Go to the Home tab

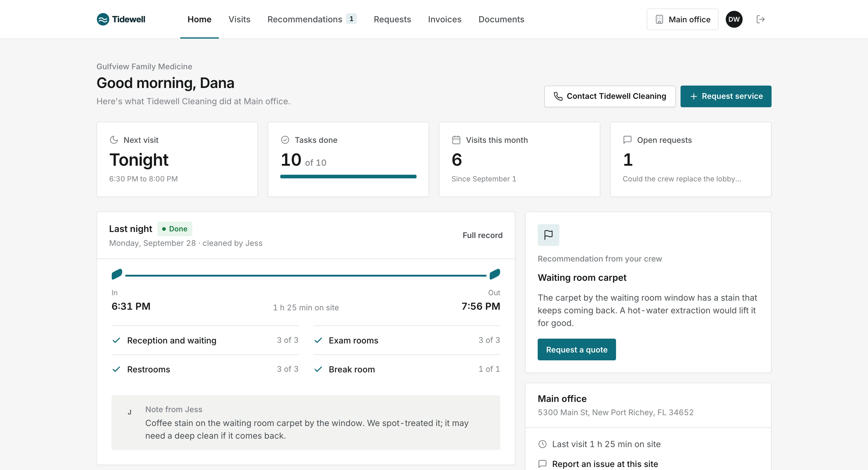tap(200, 19)
